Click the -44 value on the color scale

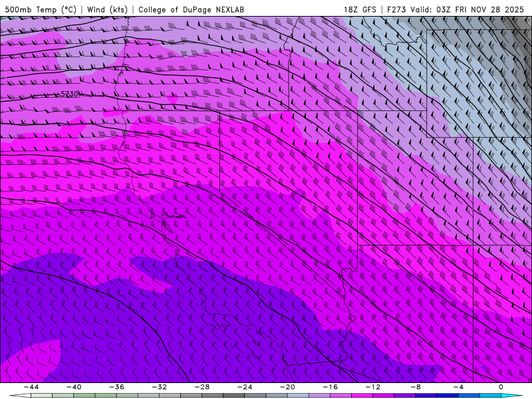click(31, 387)
